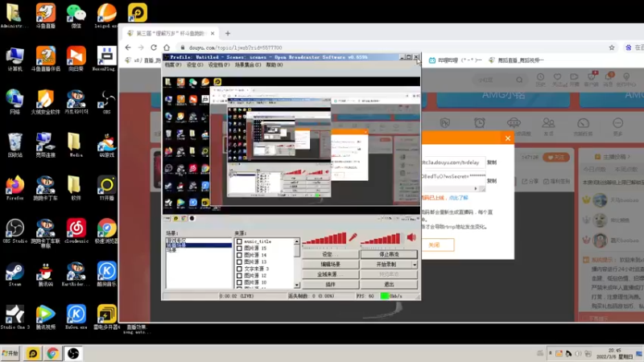Click the browser home icon
This screenshot has height=362, width=644.
coord(167,47)
